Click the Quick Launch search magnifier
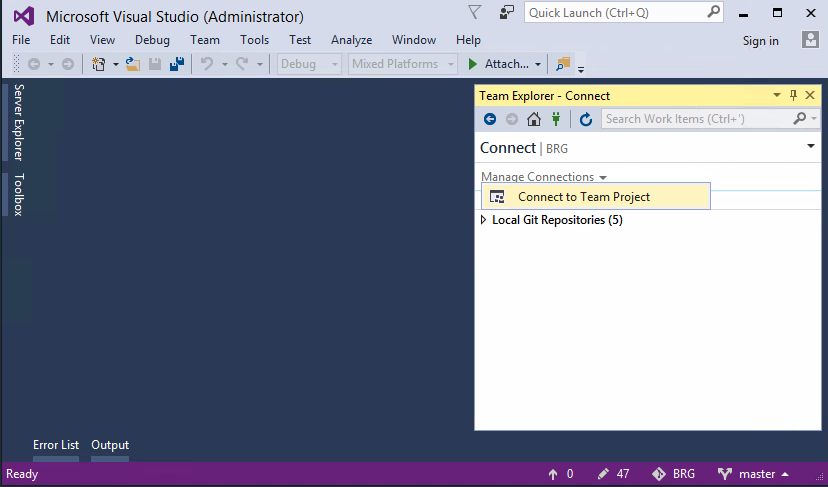 coord(713,12)
